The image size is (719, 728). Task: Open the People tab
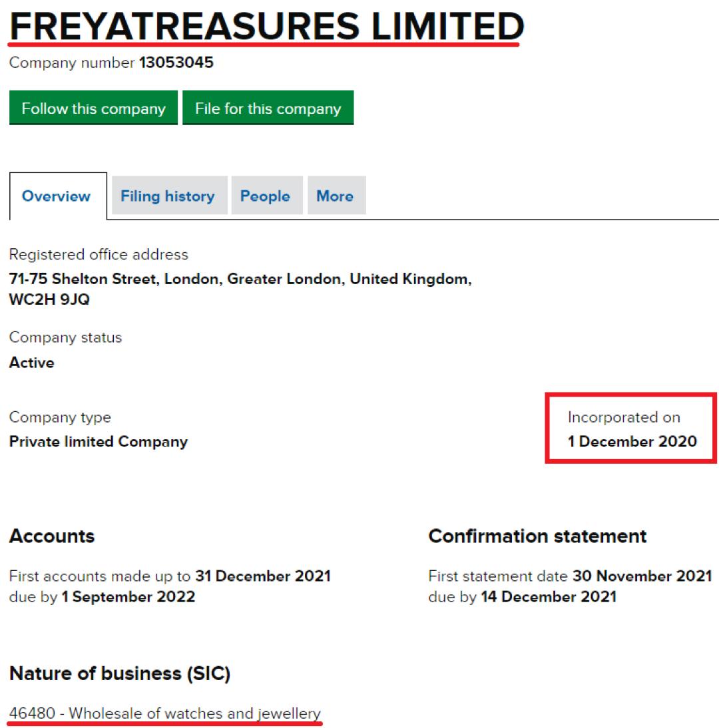[265, 196]
